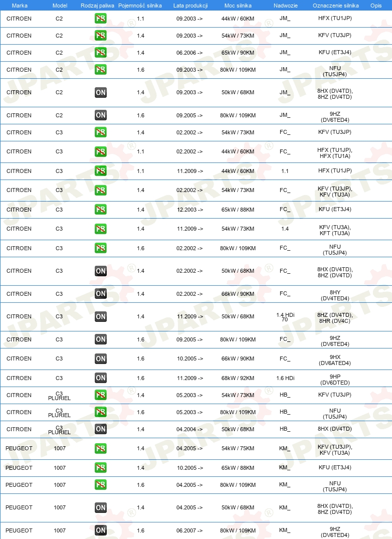Click diesel ON icon in C3 8HY (DV4TED4) row
Viewport: 392px width, 539px height.
[x=101, y=293]
